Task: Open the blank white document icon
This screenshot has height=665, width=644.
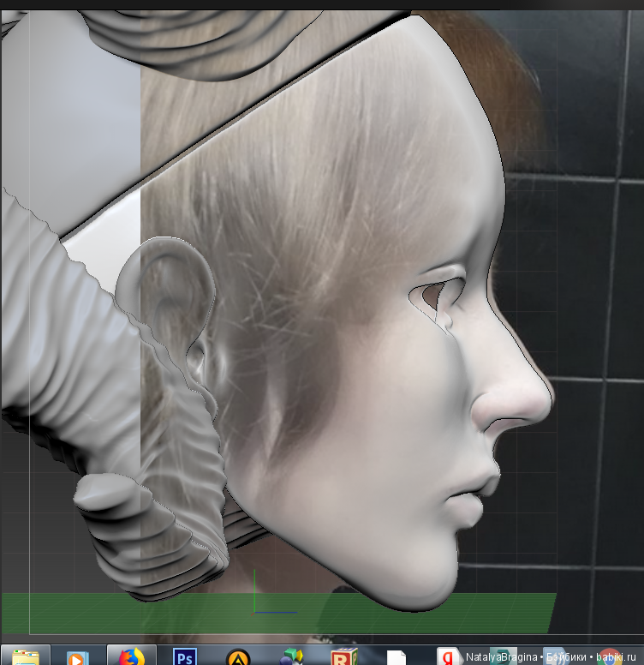Action: click(396, 657)
